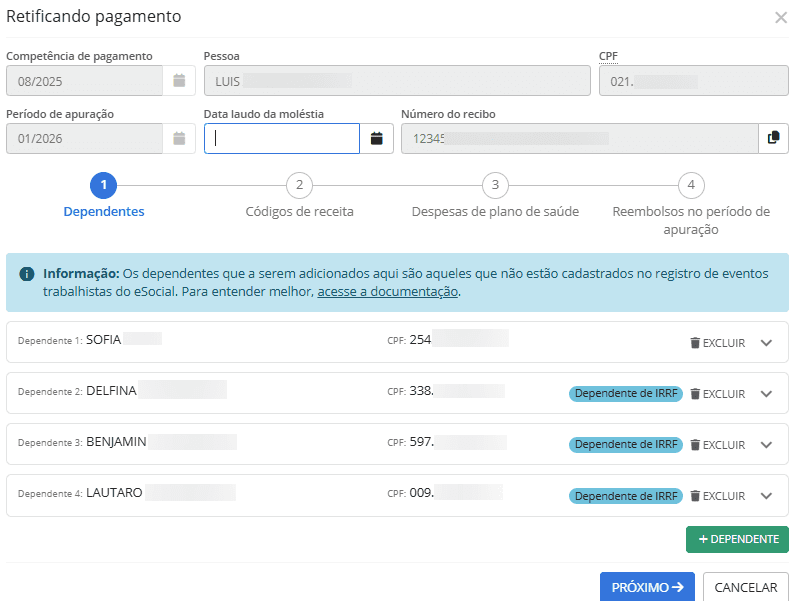Screen dimensions: 795x601
Task: Delete dependent LAUTARO with trash icon
Action: (696, 496)
